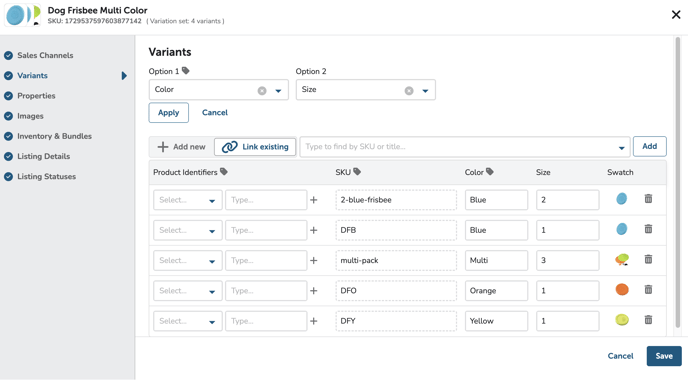Image resolution: width=688 pixels, height=392 pixels.
Task: Click orange swatch in DFO row
Action: (622, 290)
